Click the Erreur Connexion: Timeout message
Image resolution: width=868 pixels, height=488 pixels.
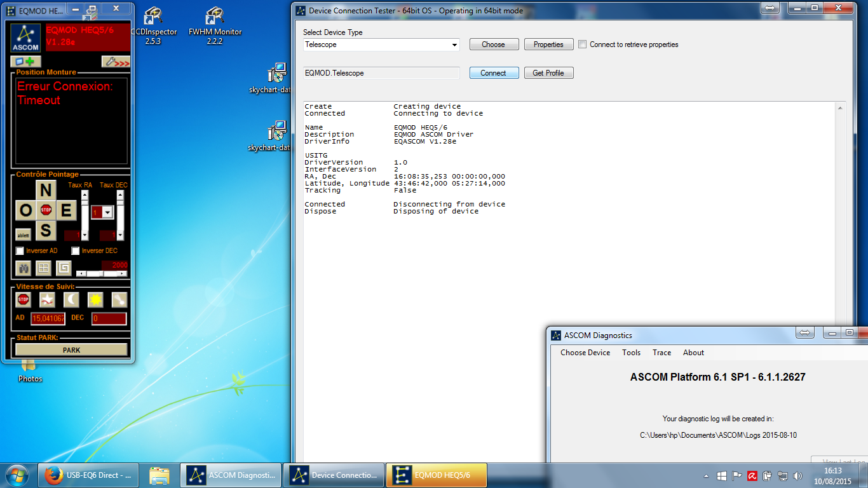(65, 93)
